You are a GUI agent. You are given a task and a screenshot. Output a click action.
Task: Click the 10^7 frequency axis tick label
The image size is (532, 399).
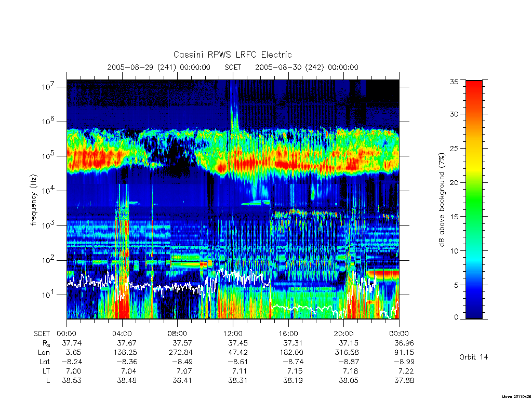click(x=49, y=87)
